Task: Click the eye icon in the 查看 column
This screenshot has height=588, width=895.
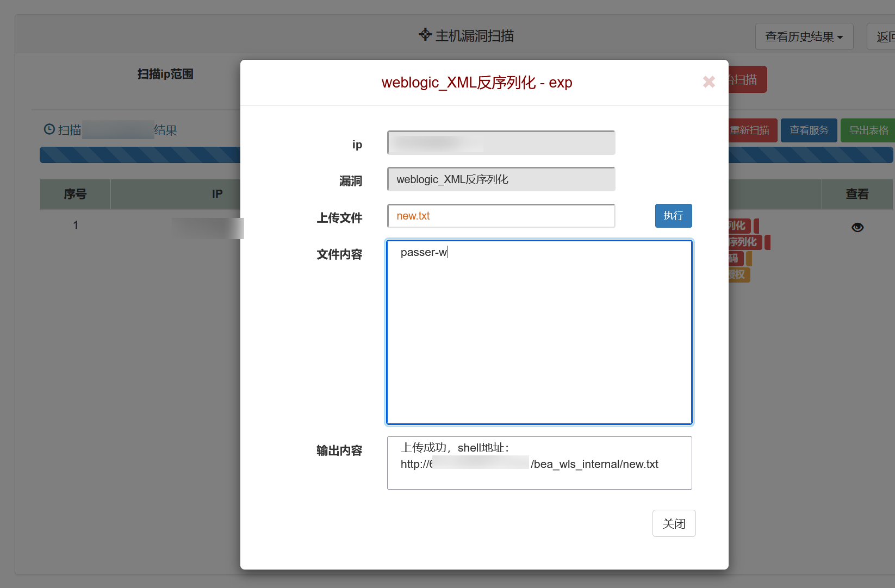Action: [x=857, y=227]
